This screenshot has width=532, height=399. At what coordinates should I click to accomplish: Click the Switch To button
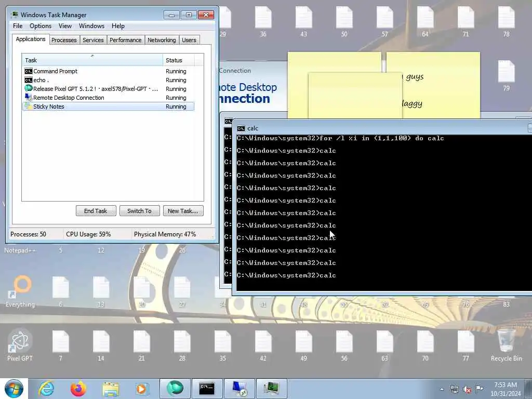[x=139, y=211]
